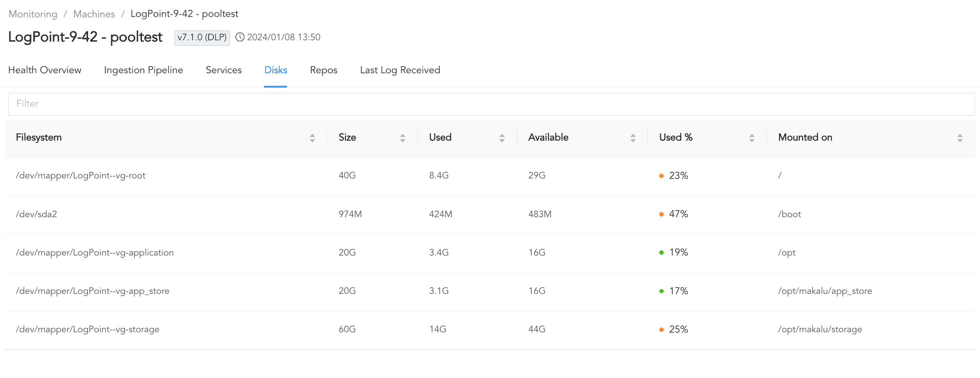Toggle the Used % column sorting
Viewport: 980px width, 378px height.
coord(751,138)
